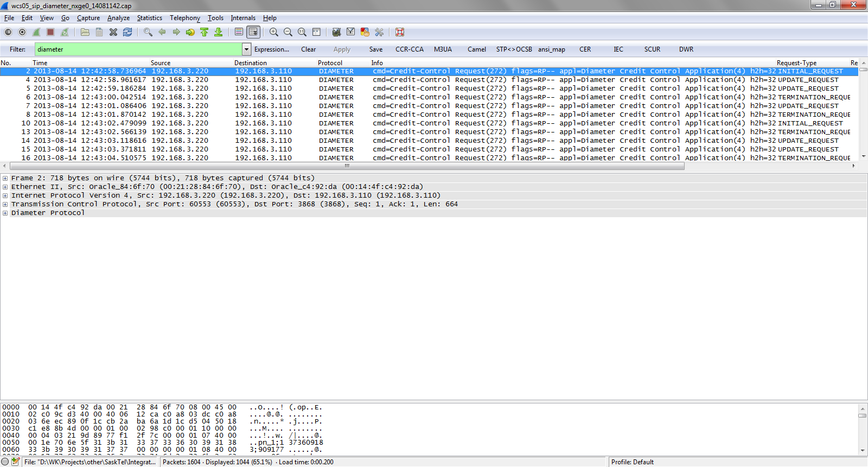868x467 pixels.
Task: Sort by the Request-Type column header
Action: point(796,63)
